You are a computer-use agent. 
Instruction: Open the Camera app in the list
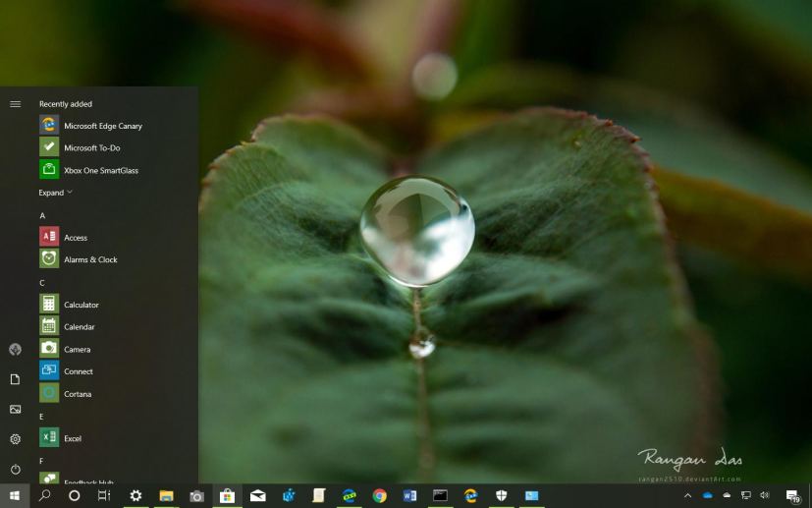coord(77,349)
